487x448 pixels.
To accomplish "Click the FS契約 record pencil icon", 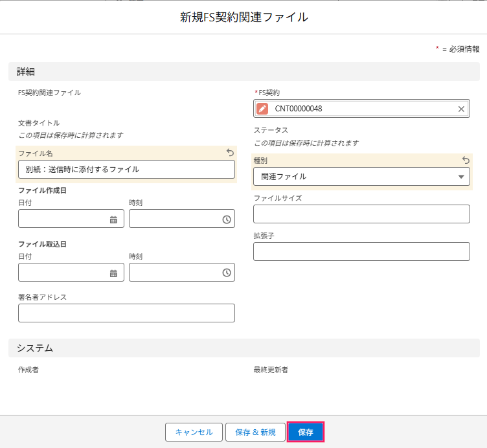I will (x=262, y=109).
